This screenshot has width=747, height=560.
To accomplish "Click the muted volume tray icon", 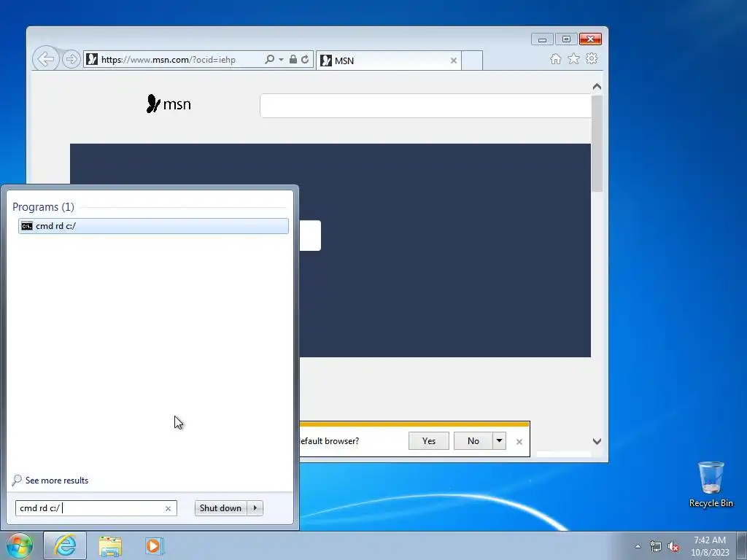I will (673, 546).
